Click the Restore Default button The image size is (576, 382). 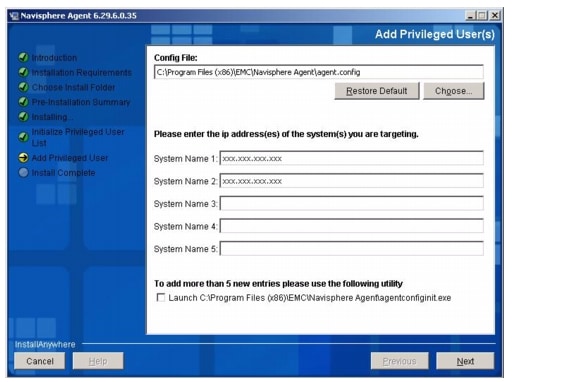tap(377, 91)
